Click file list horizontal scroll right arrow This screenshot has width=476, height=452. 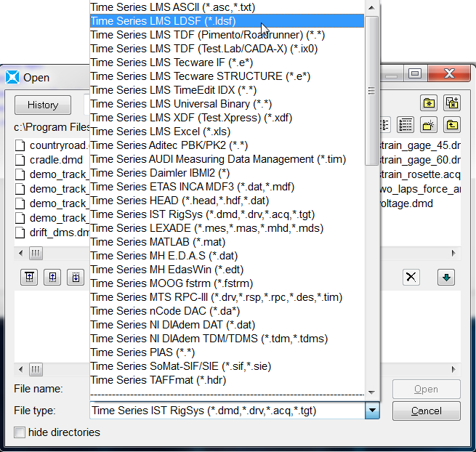click(454, 253)
